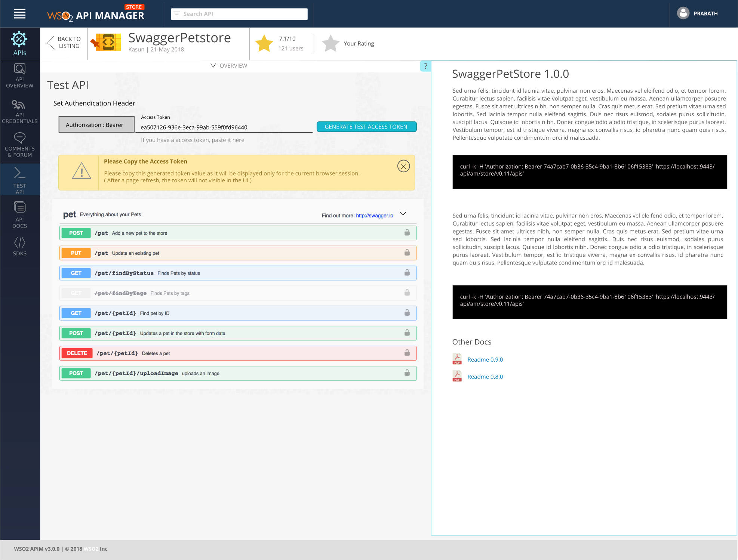Open the API Docs section

pyautogui.click(x=19, y=214)
